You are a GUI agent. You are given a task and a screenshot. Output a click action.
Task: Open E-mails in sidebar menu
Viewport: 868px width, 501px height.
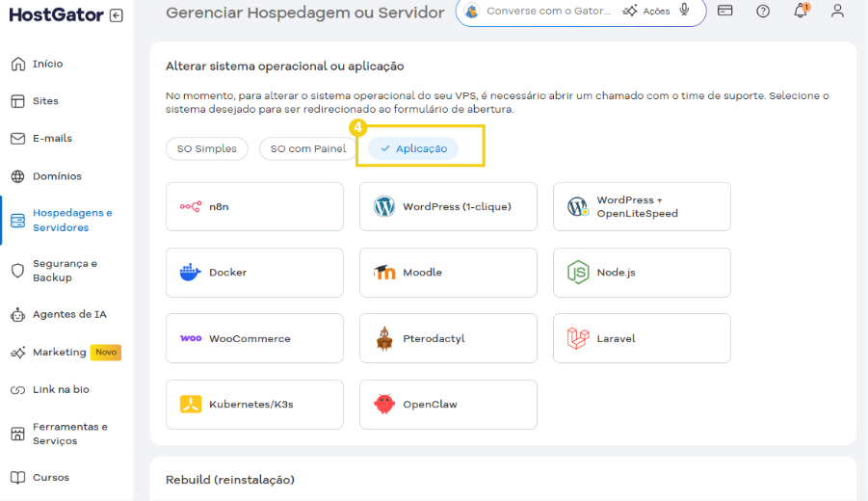click(x=52, y=139)
